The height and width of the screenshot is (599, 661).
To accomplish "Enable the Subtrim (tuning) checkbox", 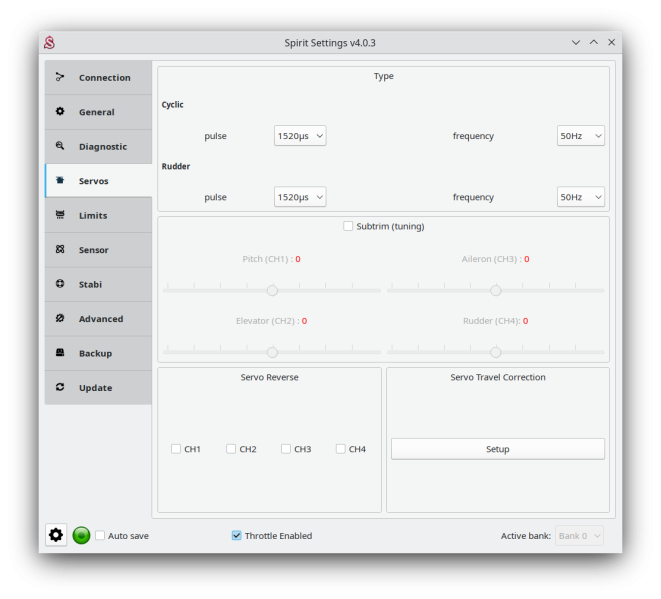I will (348, 226).
